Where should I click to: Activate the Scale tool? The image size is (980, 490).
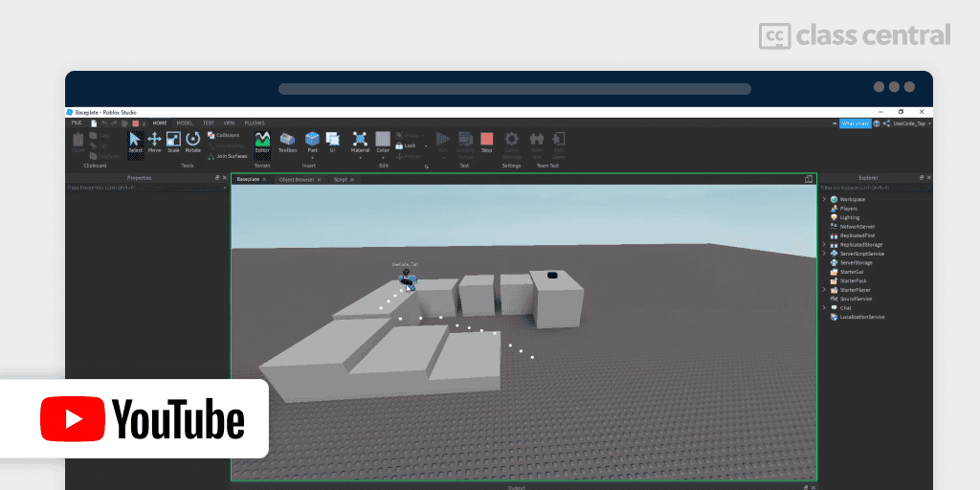[173, 143]
